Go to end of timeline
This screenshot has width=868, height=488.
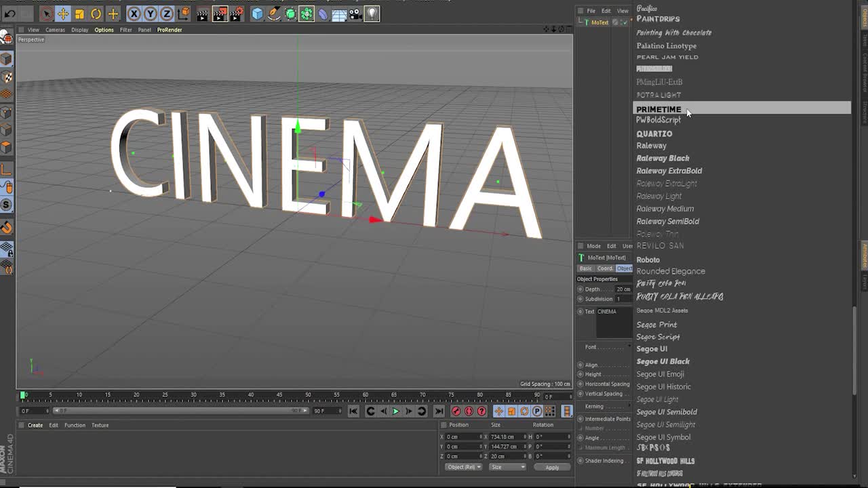click(439, 411)
